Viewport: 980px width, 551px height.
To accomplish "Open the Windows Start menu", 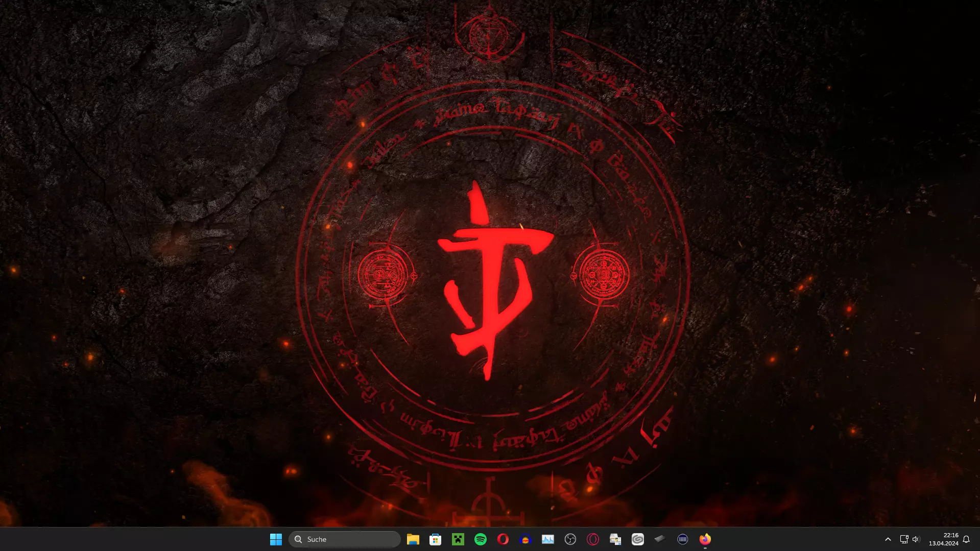I will coord(276,539).
